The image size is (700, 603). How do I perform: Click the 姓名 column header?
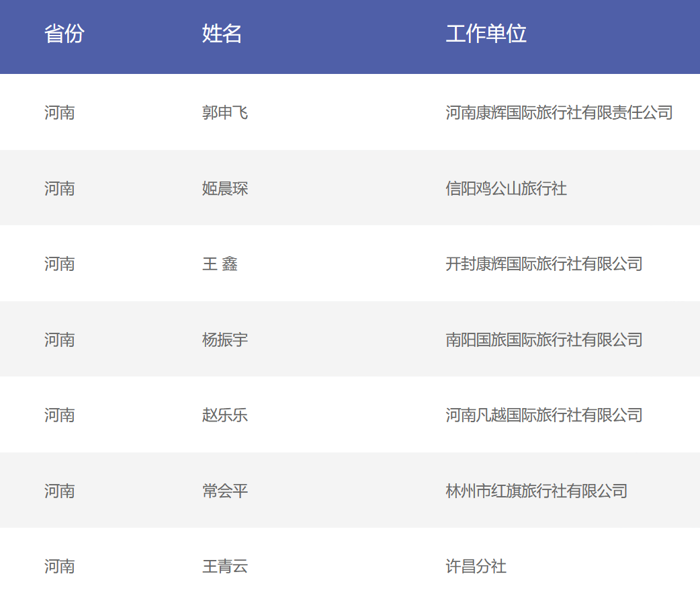tap(222, 34)
